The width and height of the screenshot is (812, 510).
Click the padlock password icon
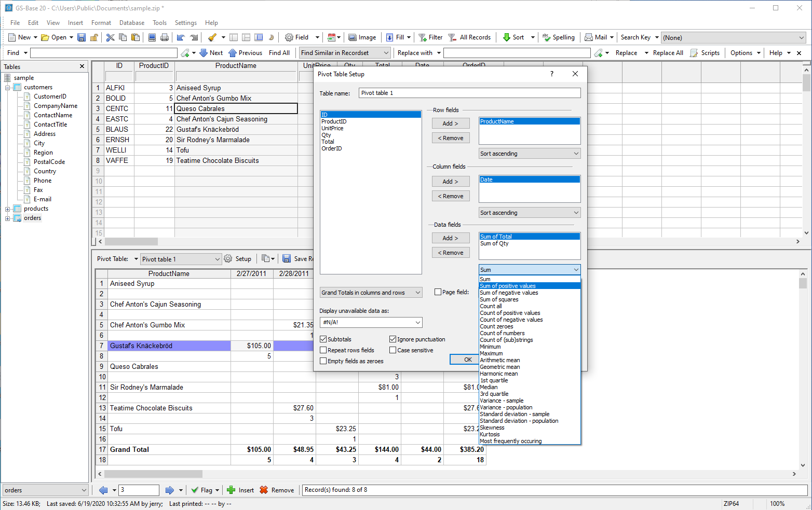click(94, 37)
